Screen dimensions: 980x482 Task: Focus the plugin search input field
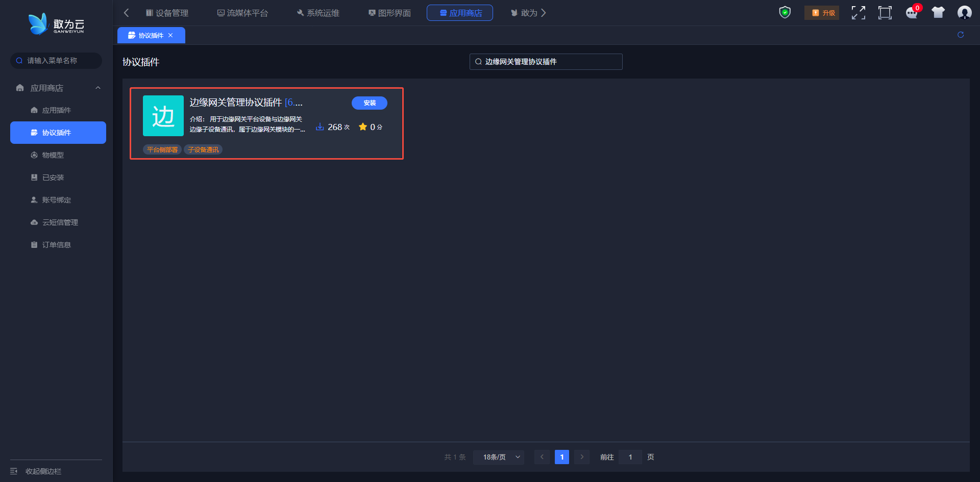546,62
